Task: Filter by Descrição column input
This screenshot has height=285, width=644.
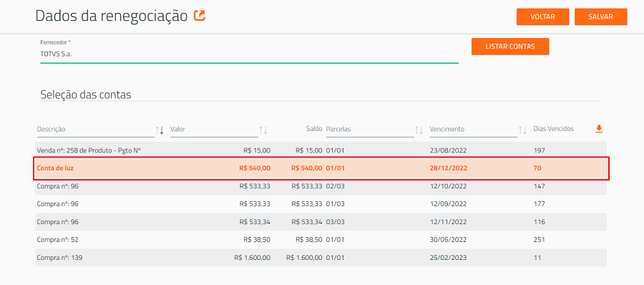Action: point(95,130)
